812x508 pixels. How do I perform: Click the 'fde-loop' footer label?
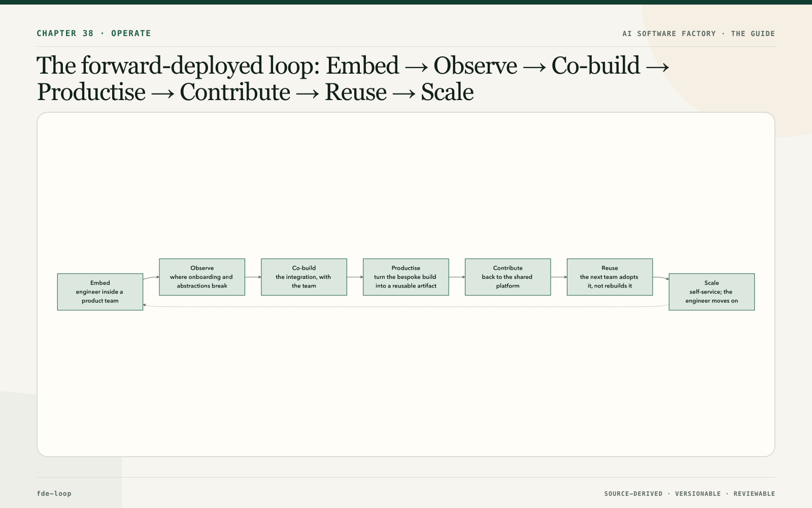point(54,493)
